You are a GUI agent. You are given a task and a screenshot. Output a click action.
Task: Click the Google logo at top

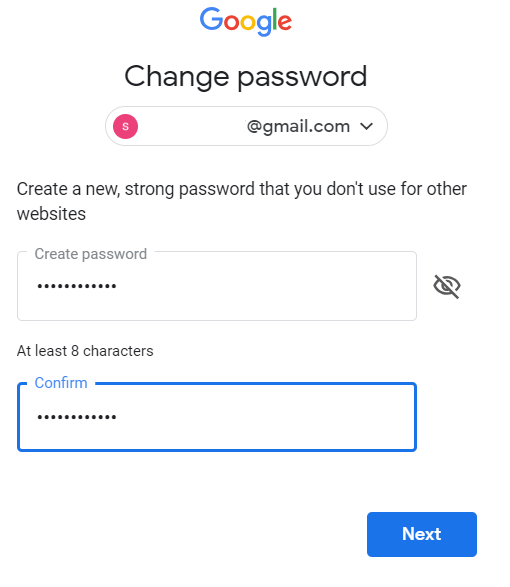pos(246,21)
